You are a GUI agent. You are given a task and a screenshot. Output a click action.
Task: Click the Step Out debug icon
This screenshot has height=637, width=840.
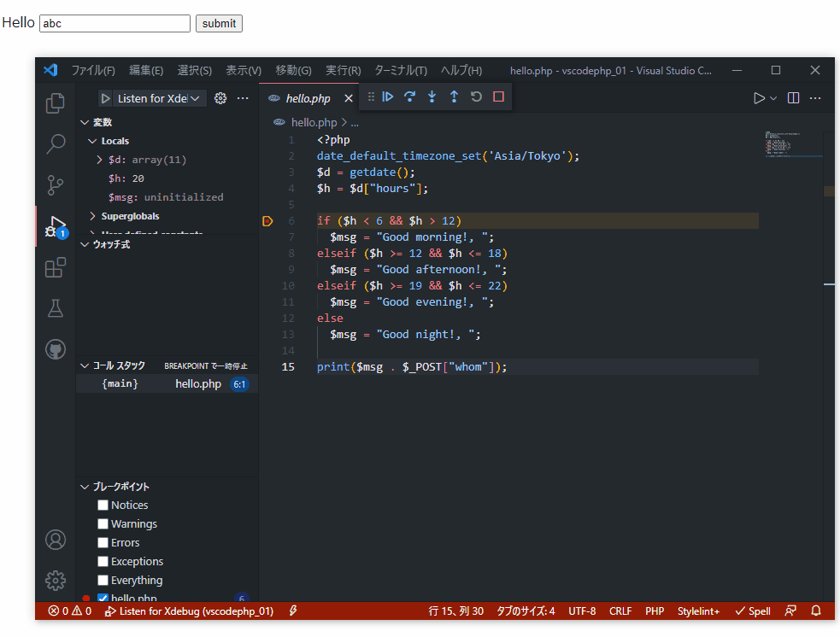point(454,96)
